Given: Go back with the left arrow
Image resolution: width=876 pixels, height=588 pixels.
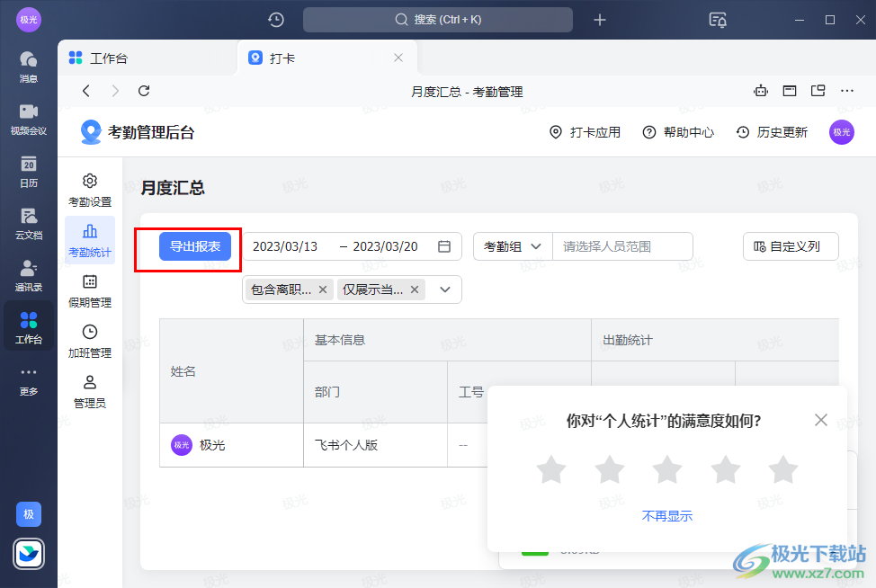Looking at the screenshot, I should click(x=86, y=91).
